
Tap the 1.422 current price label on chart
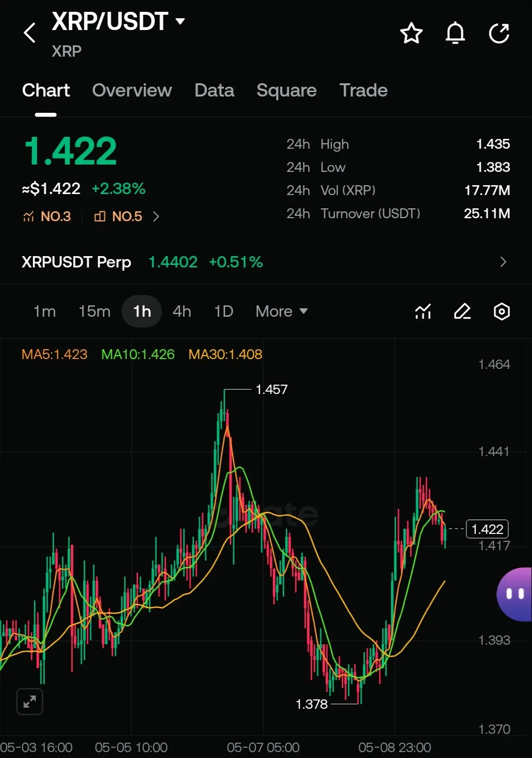(487, 529)
